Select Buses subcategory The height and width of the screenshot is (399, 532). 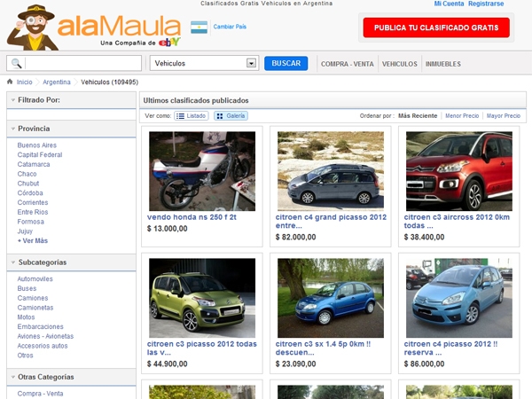click(x=27, y=288)
